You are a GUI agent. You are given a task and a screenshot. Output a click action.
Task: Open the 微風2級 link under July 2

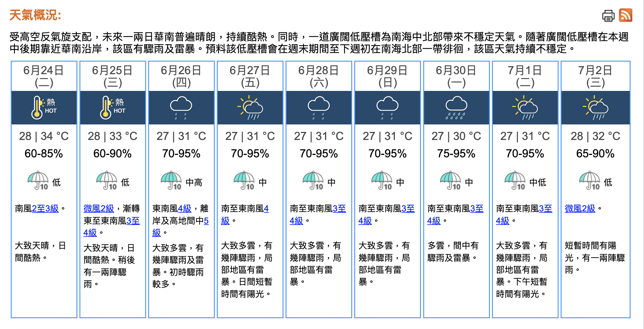(x=580, y=208)
